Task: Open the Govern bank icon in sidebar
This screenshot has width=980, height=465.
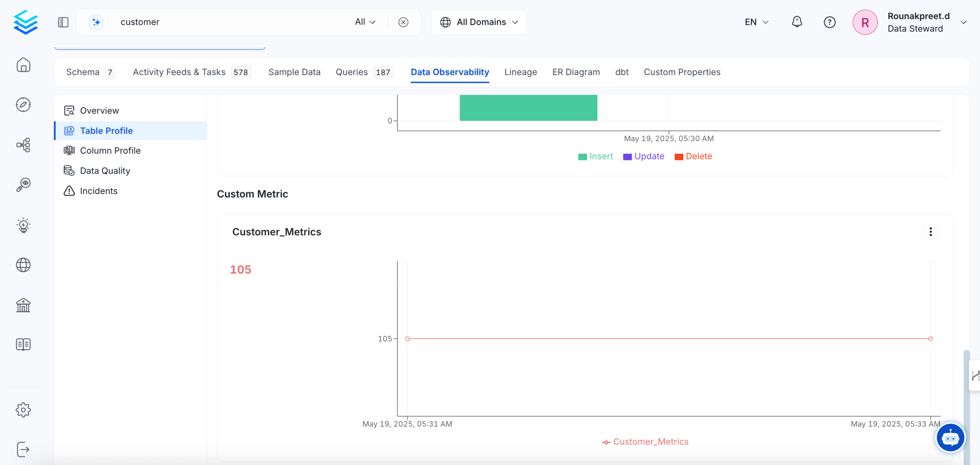Action: (x=24, y=305)
